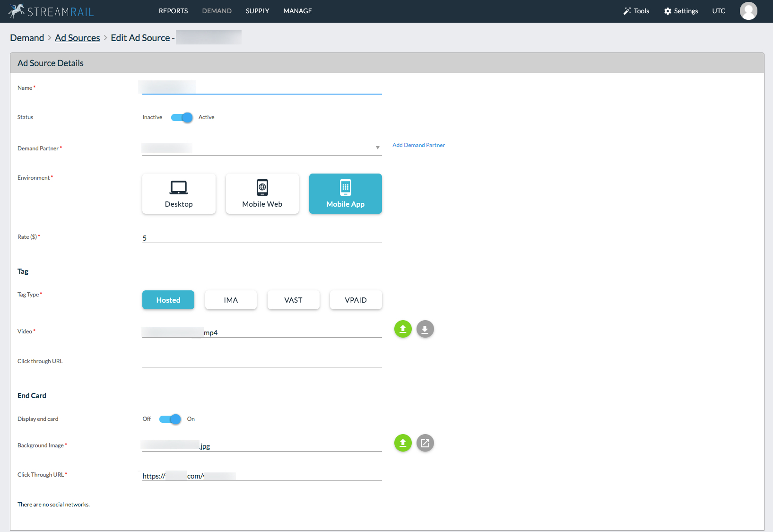
Task: Open the REPORTS section
Action: click(173, 11)
